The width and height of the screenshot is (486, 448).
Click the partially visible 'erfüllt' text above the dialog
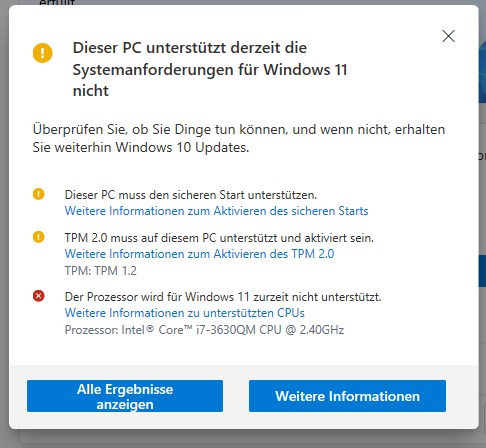[57, 3]
